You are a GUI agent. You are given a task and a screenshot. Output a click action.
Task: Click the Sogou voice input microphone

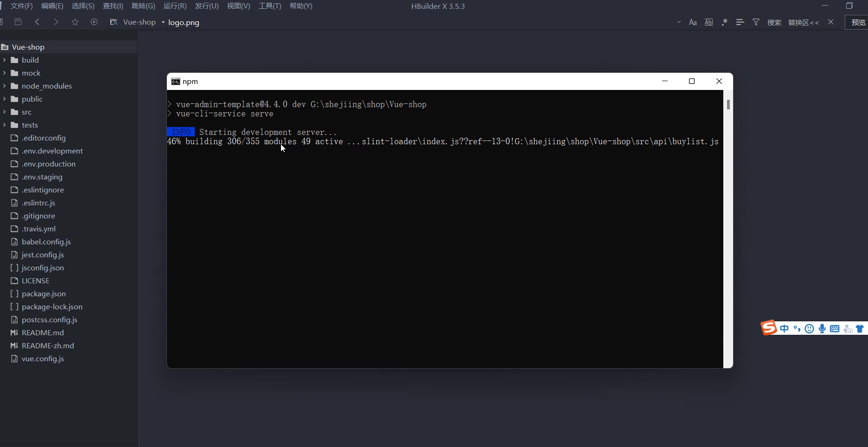822,329
